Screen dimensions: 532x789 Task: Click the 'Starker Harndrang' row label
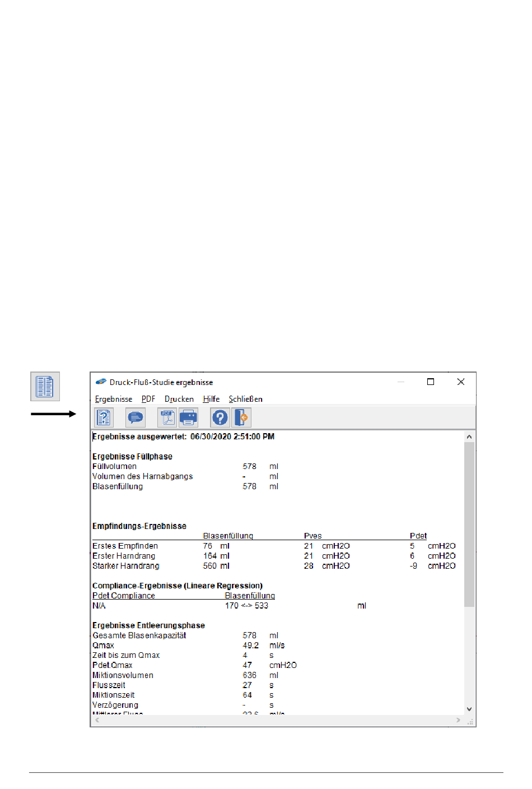(x=126, y=566)
